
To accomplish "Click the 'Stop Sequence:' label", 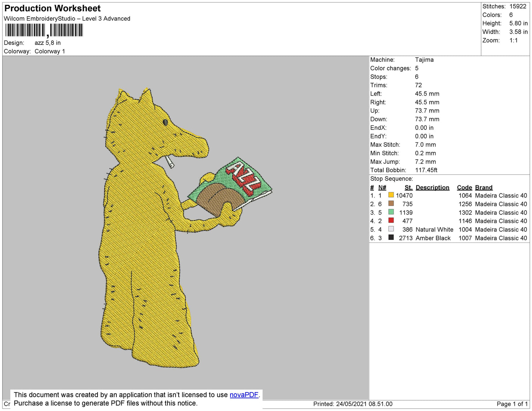I will tap(392, 178).
